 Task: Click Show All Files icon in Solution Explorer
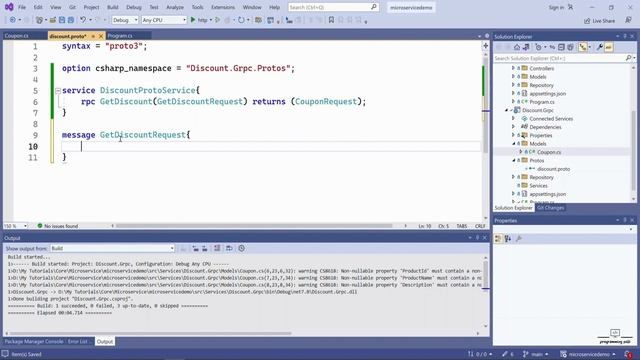tap(570, 47)
